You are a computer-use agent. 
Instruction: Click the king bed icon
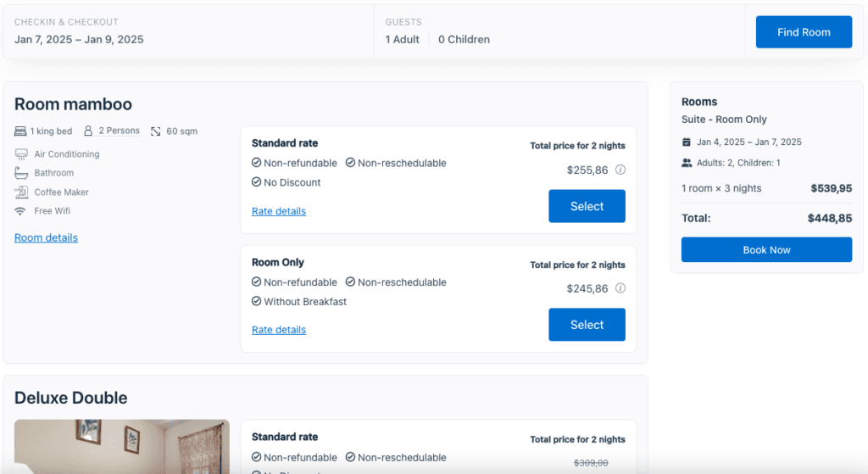(x=20, y=131)
